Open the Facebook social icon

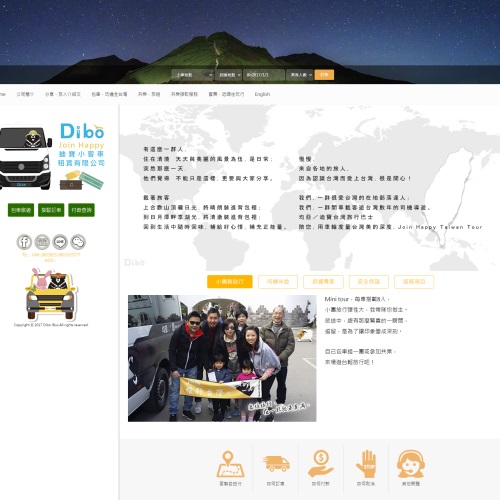tap(24, 242)
